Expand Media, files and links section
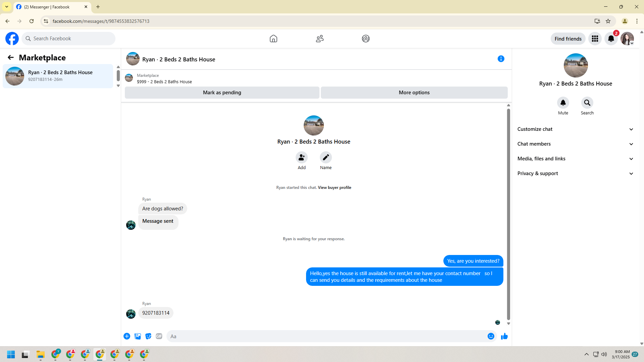644x362 pixels. [x=575, y=159]
